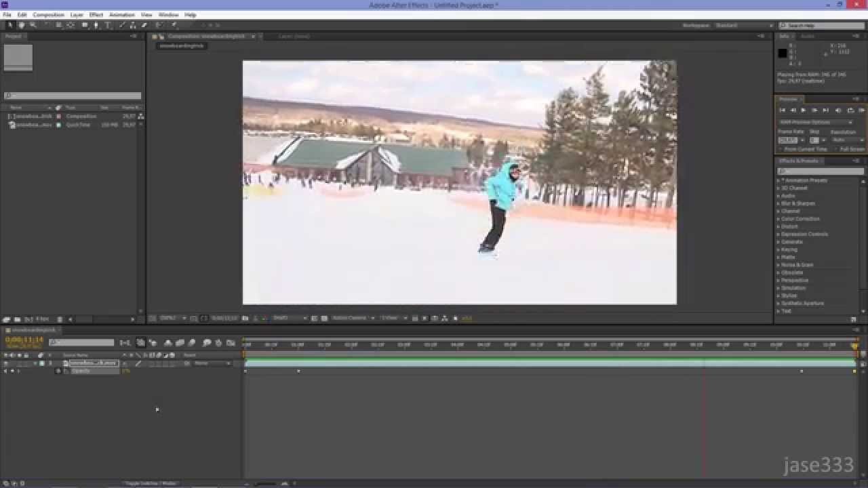
Task: Open the composition mini-flowchart in timeline
Action: [125, 343]
